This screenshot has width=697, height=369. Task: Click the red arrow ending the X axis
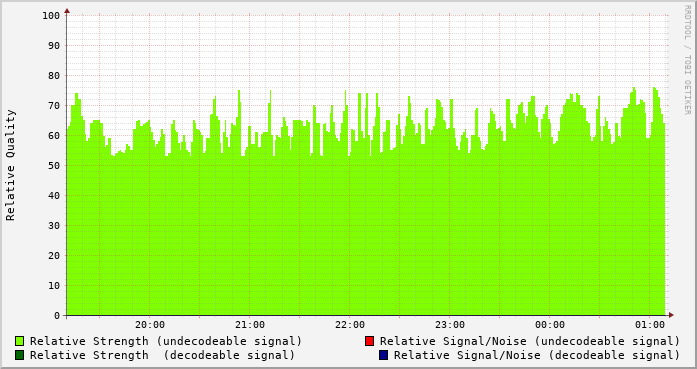[x=671, y=315]
